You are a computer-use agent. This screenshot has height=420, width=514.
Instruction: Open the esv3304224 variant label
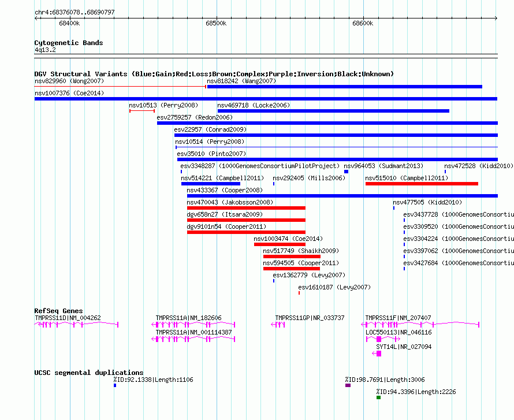459,239
